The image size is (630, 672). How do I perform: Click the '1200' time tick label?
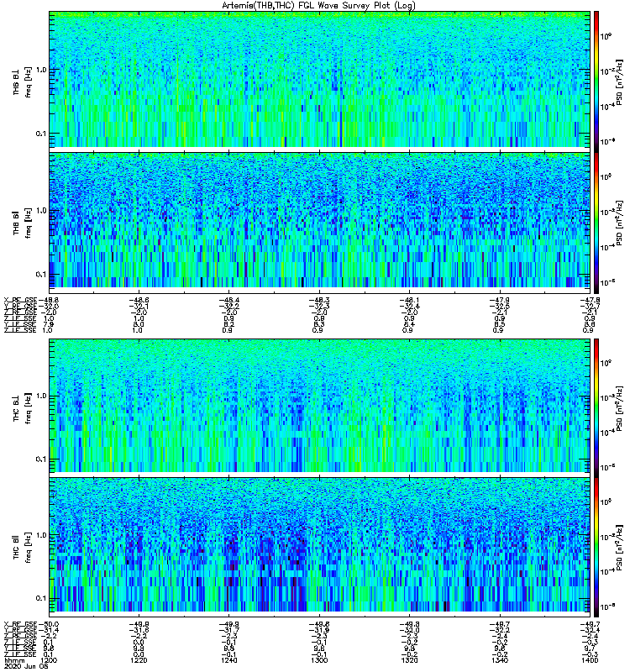pos(47,660)
